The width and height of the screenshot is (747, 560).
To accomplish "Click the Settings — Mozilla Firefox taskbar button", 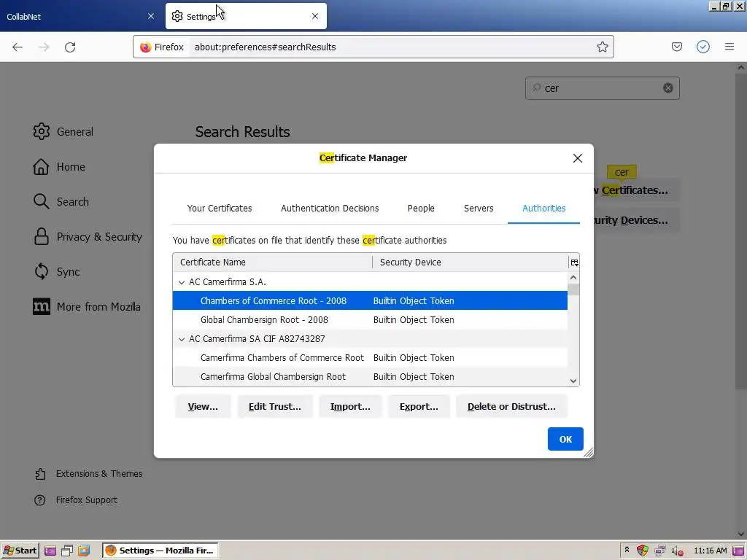I will [160, 551].
